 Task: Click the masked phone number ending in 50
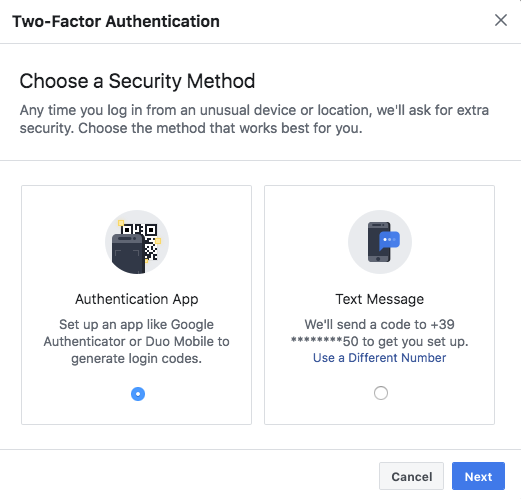click(325, 341)
